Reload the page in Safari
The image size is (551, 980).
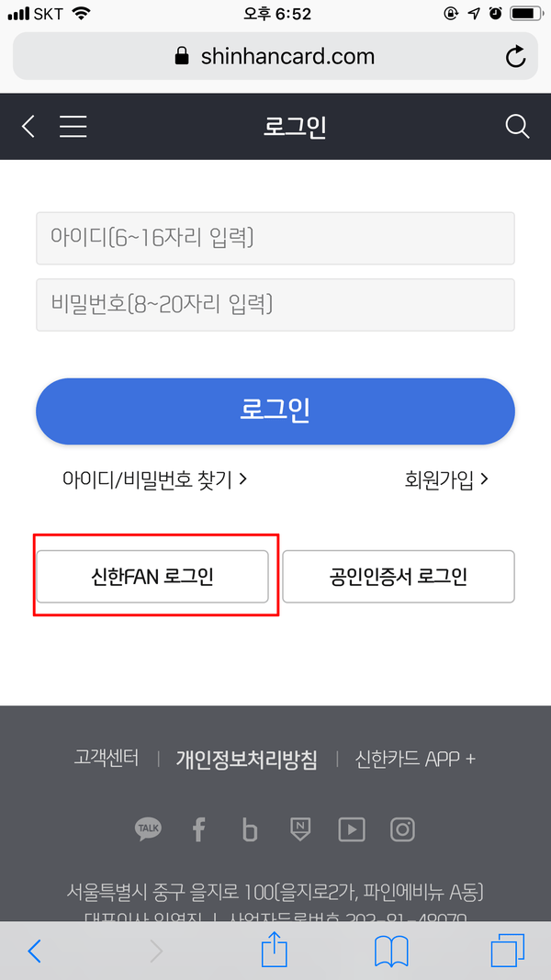click(x=516, y=56)
